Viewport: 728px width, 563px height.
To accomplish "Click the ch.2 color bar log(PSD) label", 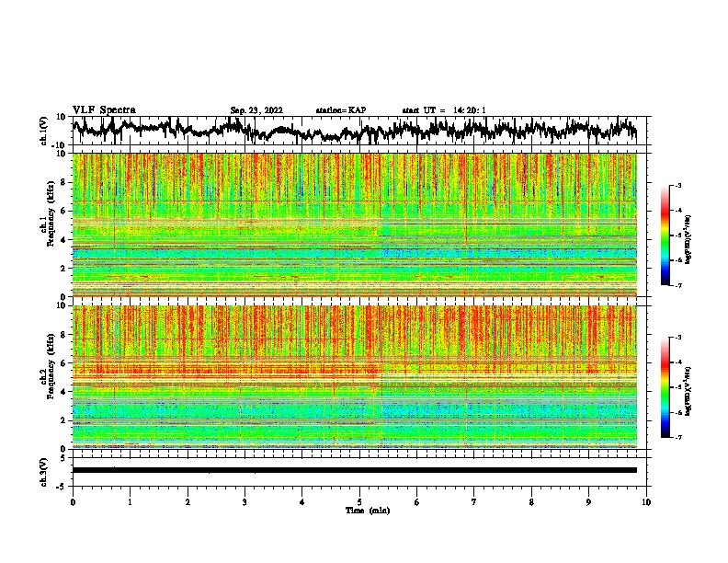I will tap(688, 391).
